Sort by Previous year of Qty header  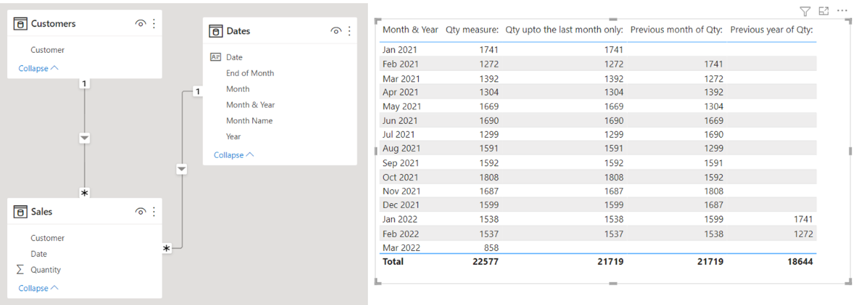(x=771, y=30)
